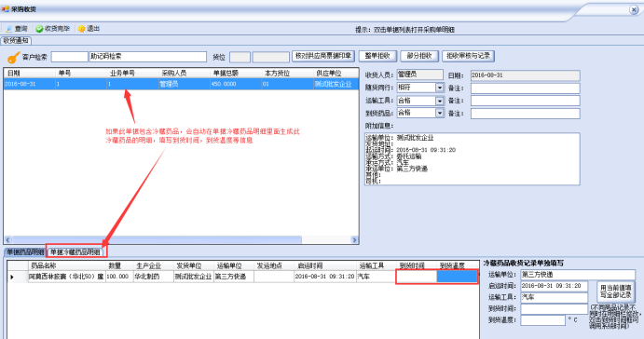The image size is (644, 339).
Task: Click the 数量 column header
Action: (119, 266)
